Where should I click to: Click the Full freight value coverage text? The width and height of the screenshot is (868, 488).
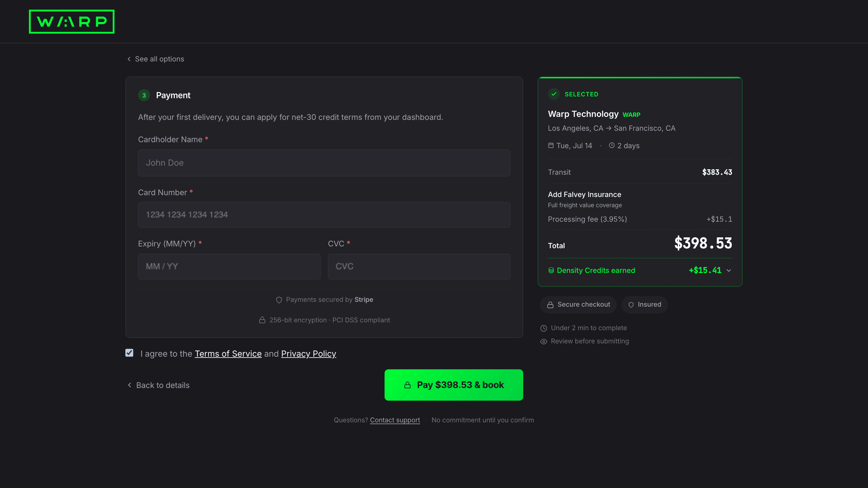click(585, 205)
